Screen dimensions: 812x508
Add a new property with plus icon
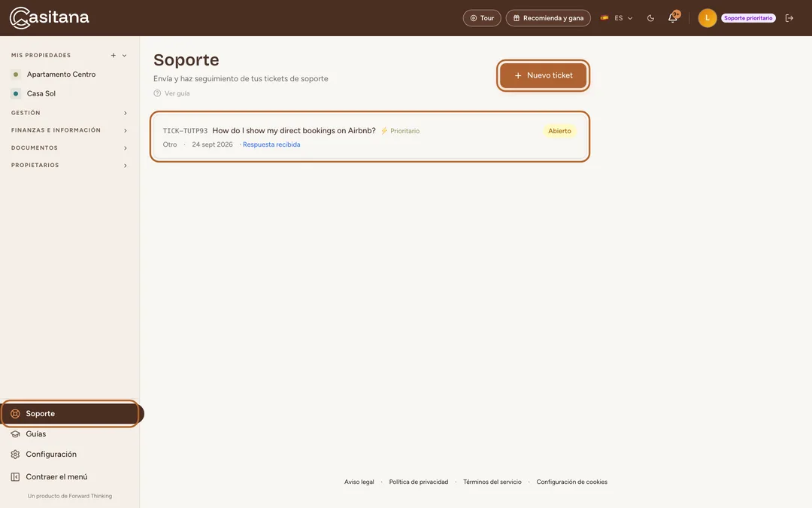[x=113, y=56]
